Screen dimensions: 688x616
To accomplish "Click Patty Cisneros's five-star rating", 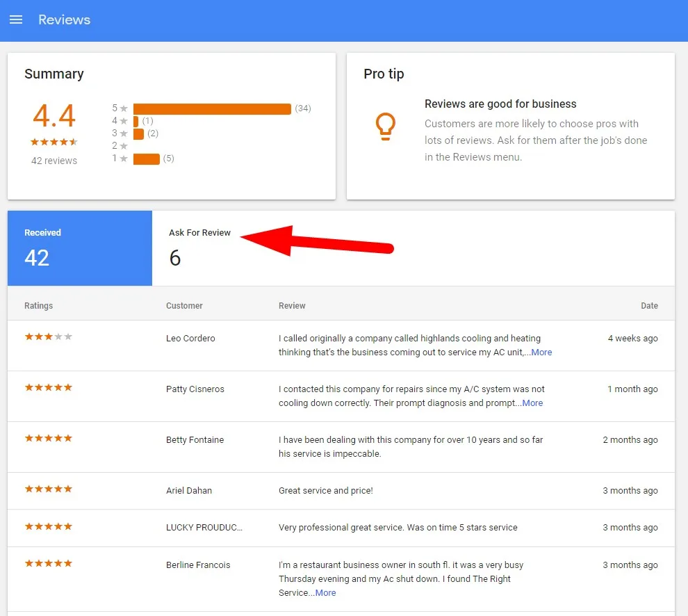I will 48,387.
